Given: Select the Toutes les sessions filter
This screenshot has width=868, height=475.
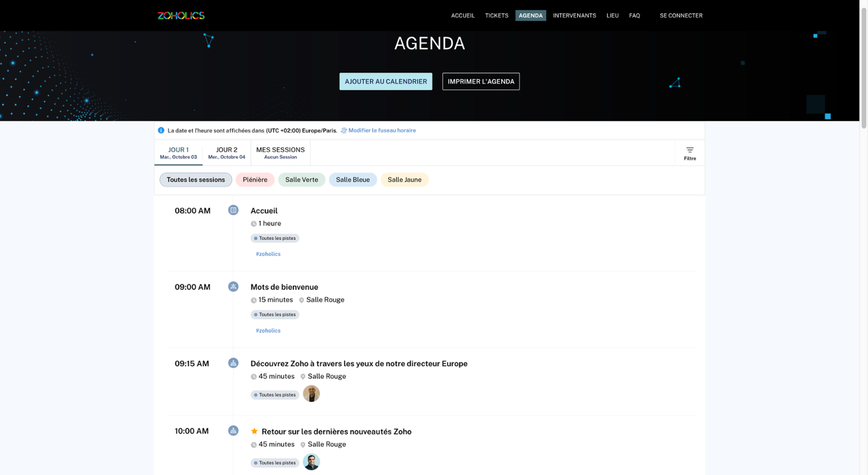Looking at the screenshot, I should pos(195,180).
